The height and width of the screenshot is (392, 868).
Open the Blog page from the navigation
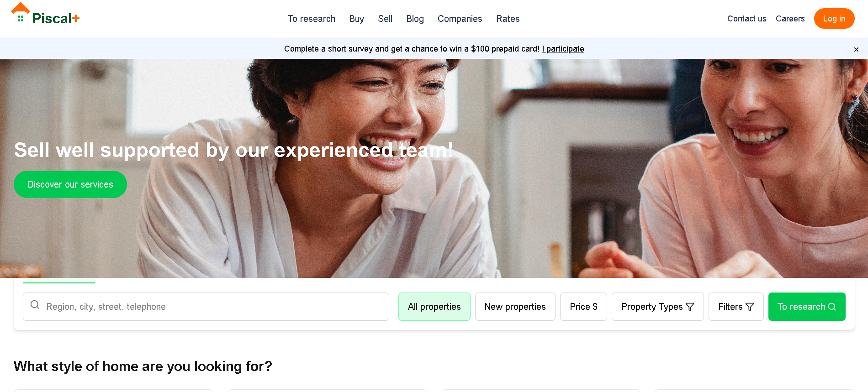click(415, 19)
